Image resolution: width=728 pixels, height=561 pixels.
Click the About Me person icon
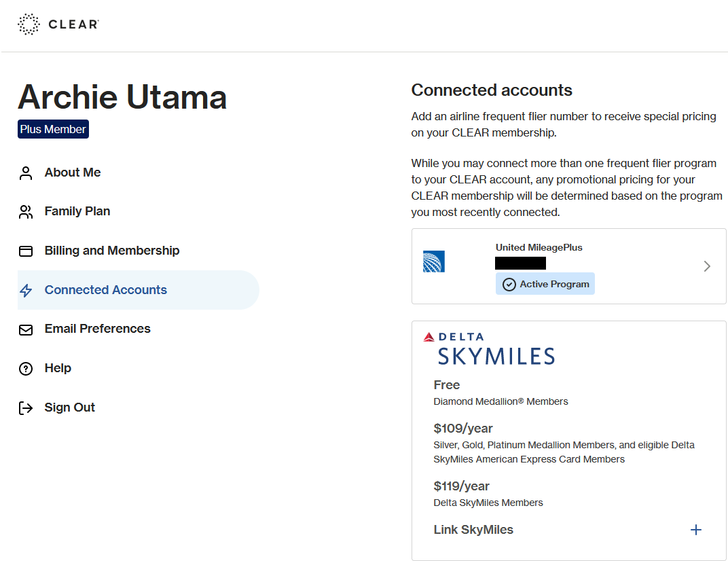[x=26, y=173]
